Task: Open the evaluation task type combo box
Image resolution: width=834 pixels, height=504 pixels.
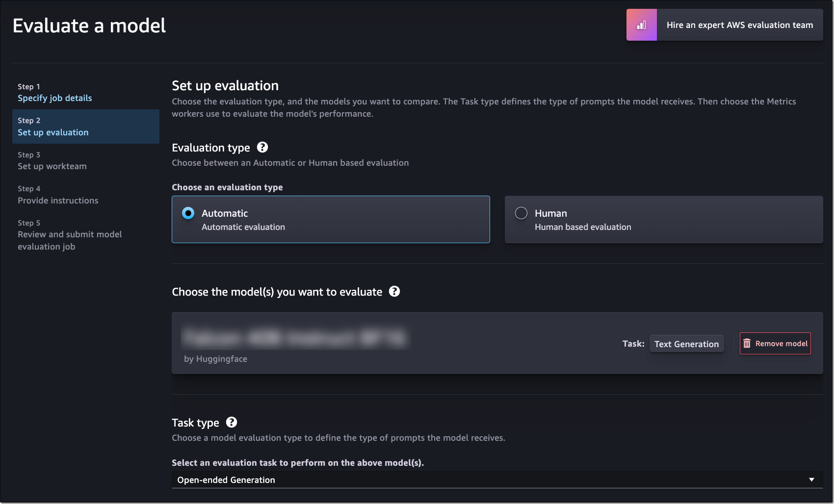Action: 497,479
